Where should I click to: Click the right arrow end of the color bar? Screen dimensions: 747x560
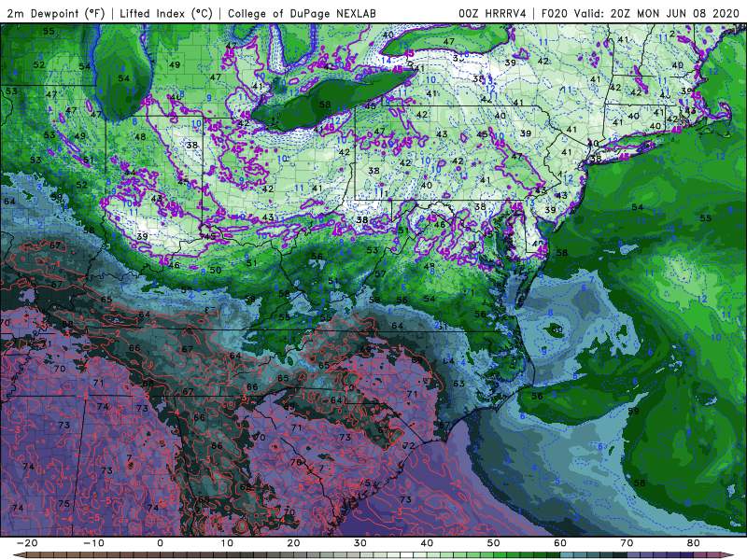click(x=726, y=555)
